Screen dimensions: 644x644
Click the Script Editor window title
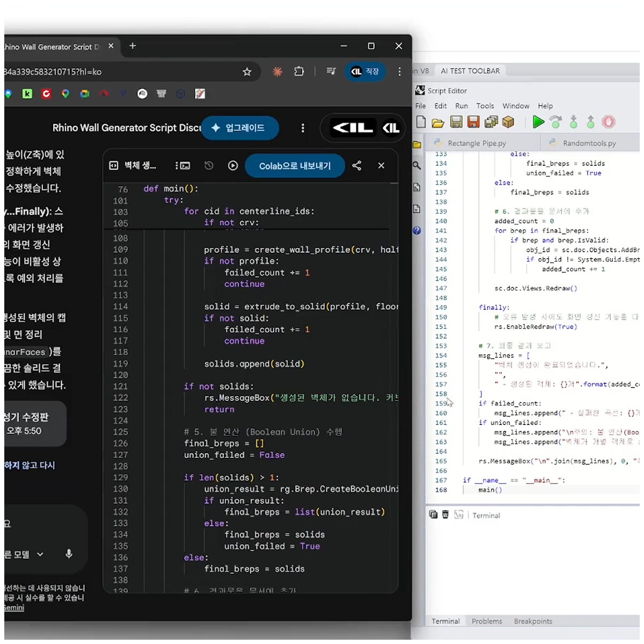[x=447, y=91]
